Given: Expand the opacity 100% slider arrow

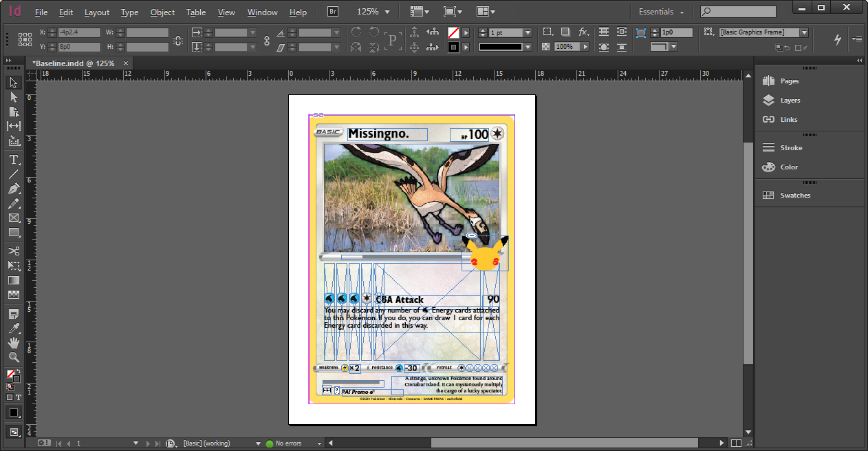Looking at the screenshot, I should (585, 47).
